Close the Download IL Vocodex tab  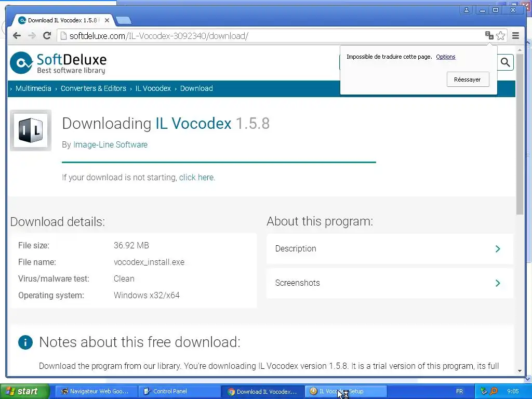coord(107,20)
